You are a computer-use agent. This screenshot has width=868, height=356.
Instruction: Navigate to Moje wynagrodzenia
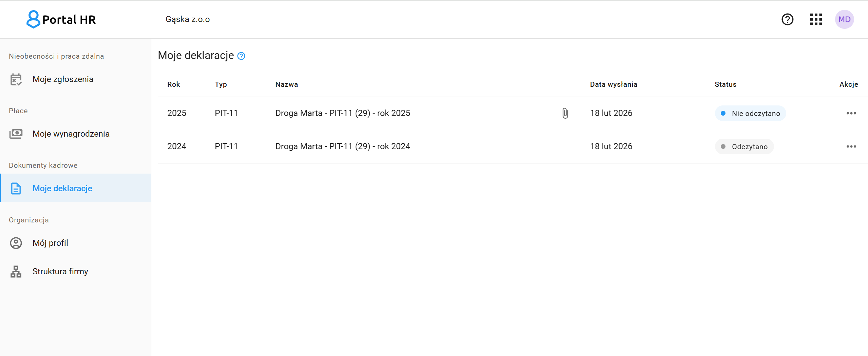pos(71,134)
